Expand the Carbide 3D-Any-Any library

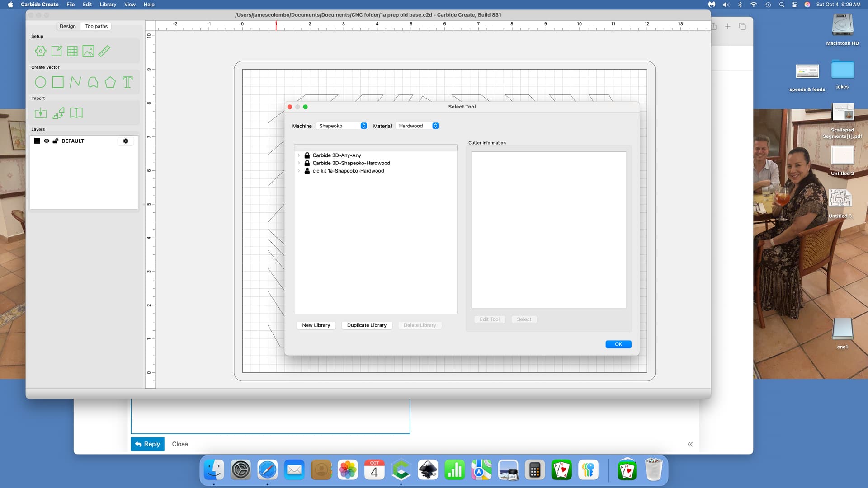click(299, 155)
